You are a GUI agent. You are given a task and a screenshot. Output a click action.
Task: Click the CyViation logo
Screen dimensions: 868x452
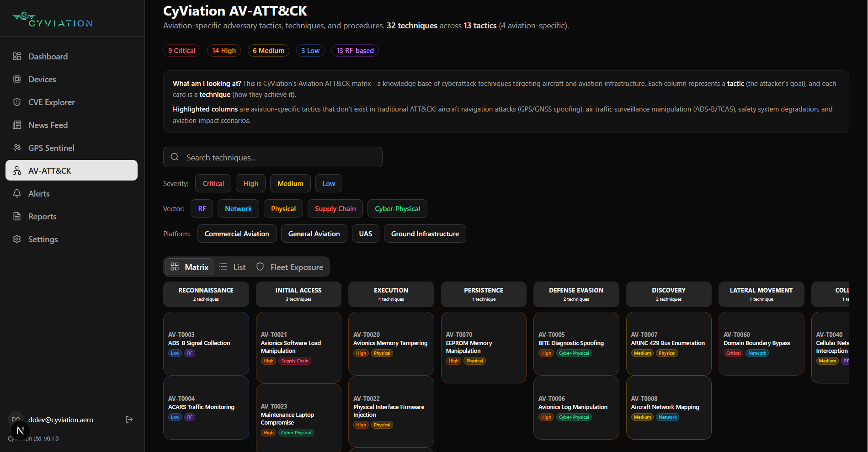53,19
